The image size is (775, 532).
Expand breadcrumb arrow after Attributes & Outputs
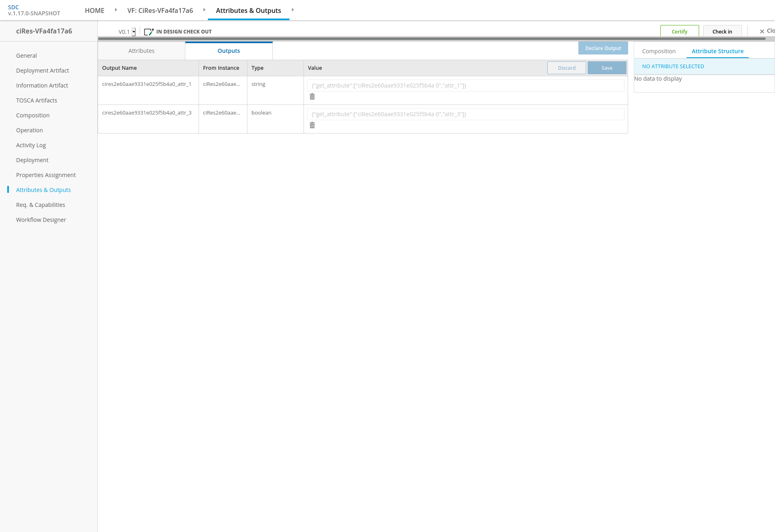click(x=293, y=10)
